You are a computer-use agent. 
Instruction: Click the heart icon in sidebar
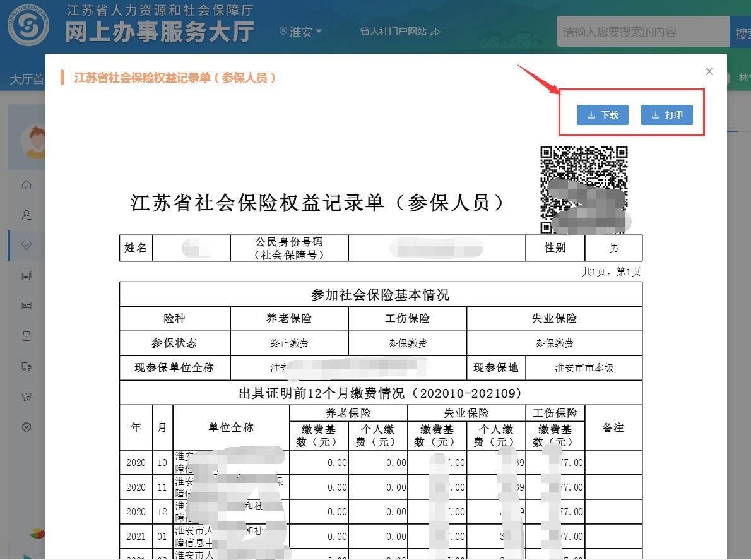tap(27, 397)
